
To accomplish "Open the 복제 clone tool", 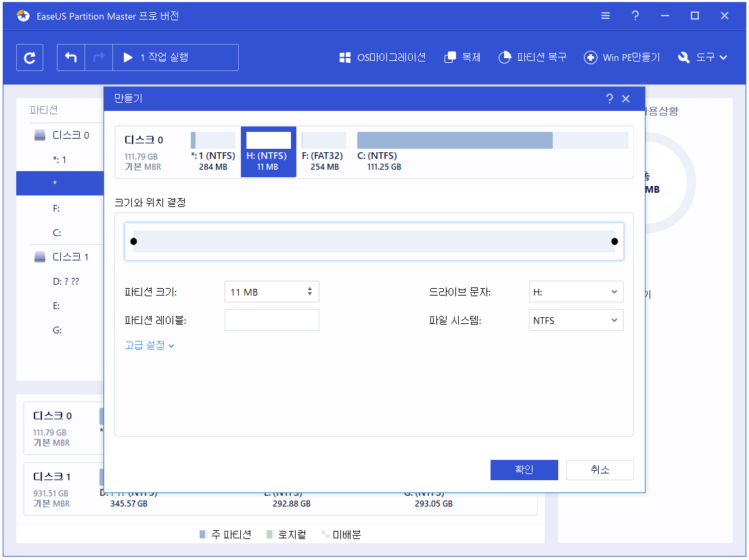I will click(462, 57).
